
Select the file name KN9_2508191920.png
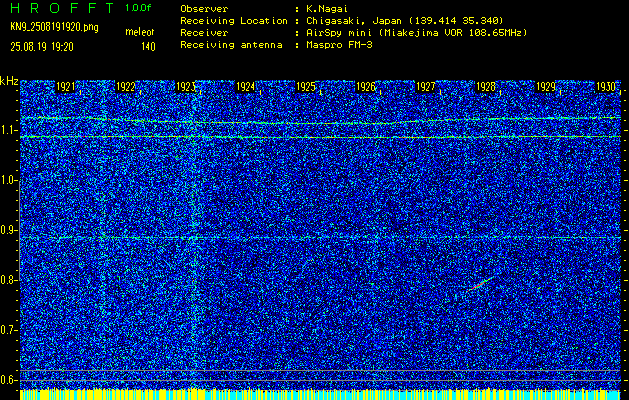tap(54, 27)
